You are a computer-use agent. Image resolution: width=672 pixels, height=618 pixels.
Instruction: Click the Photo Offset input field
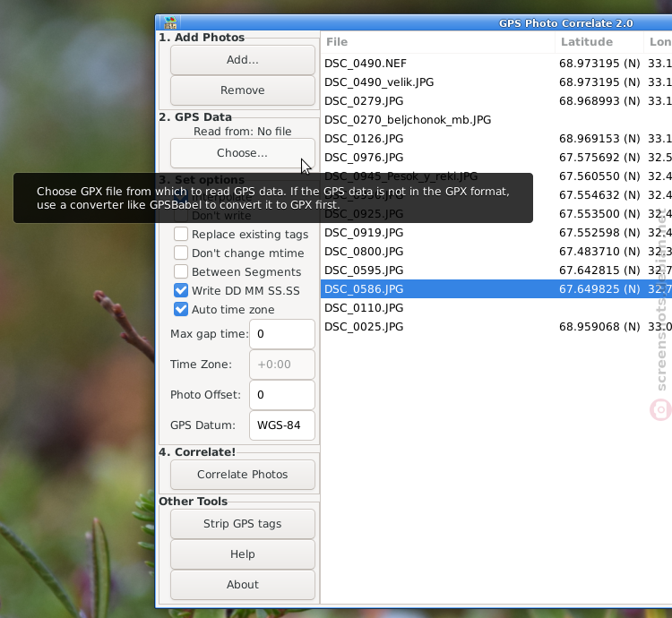click(282, 395)
